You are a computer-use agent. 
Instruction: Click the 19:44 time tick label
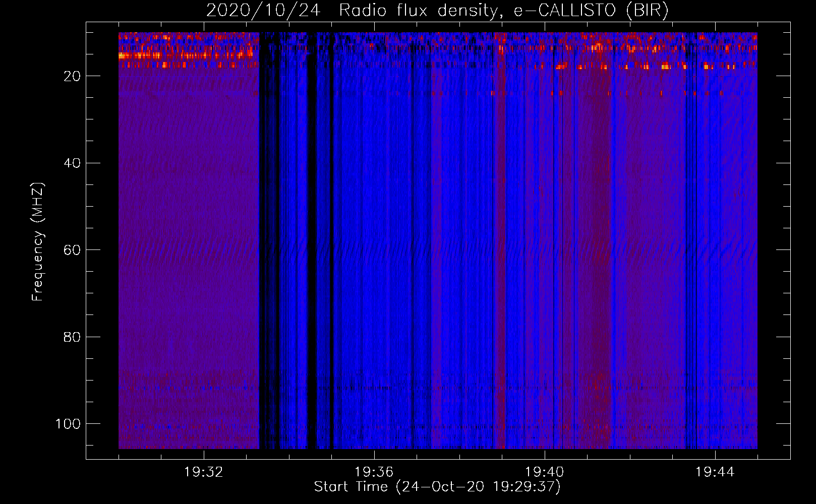point(715,472)
